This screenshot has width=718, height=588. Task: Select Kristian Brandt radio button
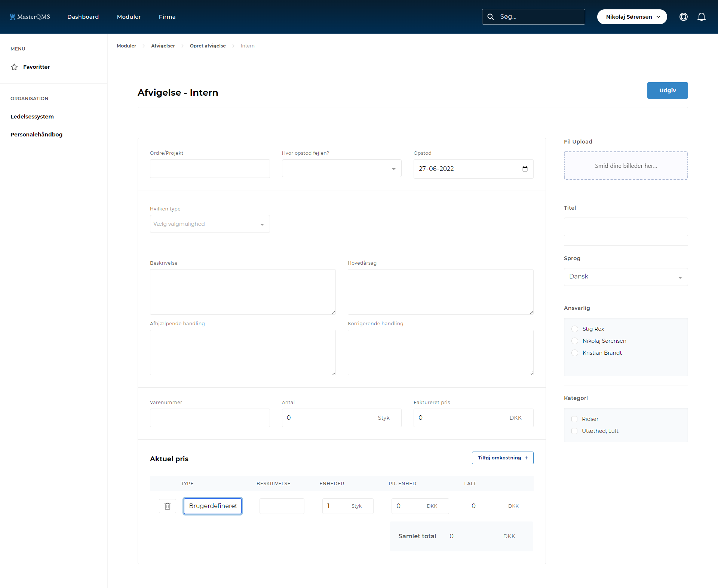point(575,353)
